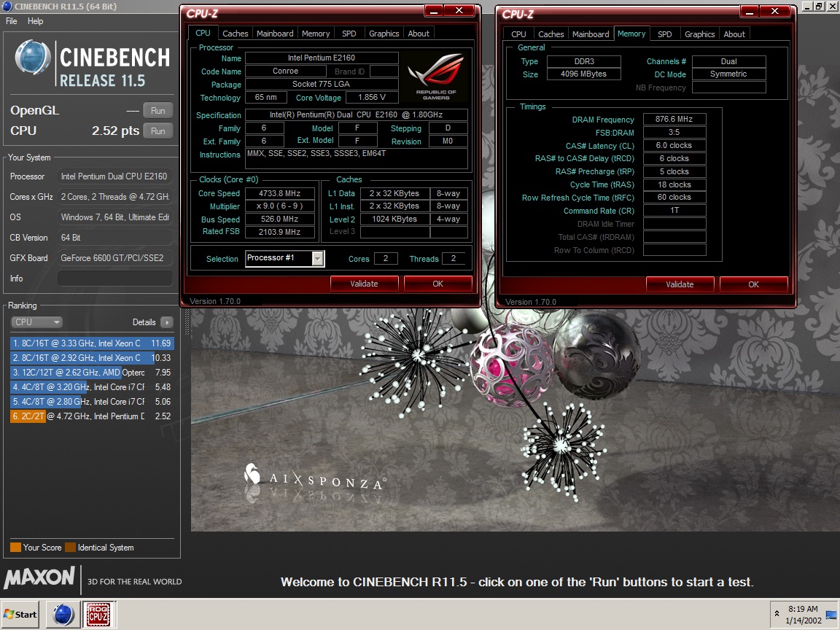
Task: Select ranking row 1 Xeon 3.33 GHz
Action: click(x=92, y=343)
